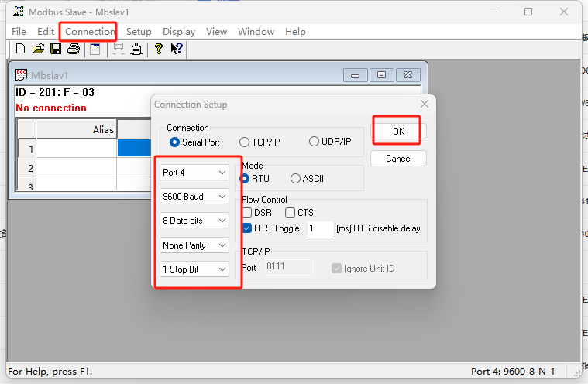The height and width of the screenshot is (384, 588).
Task: Click the "No connection" status text
Action: coord(51,108)
